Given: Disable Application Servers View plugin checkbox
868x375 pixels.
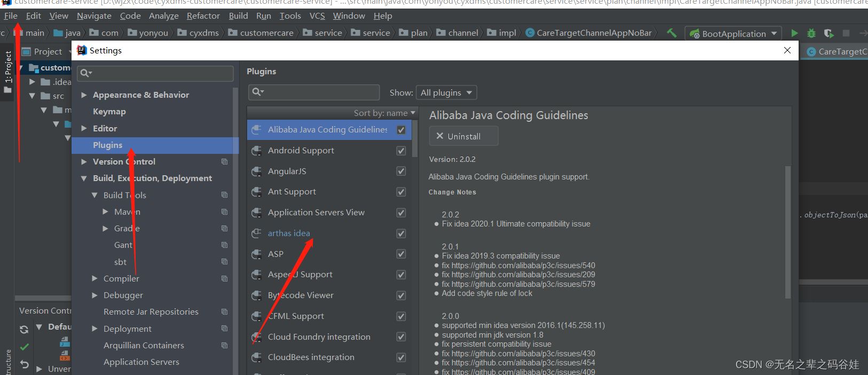Looking at the screenshot, I should point(401,213).
